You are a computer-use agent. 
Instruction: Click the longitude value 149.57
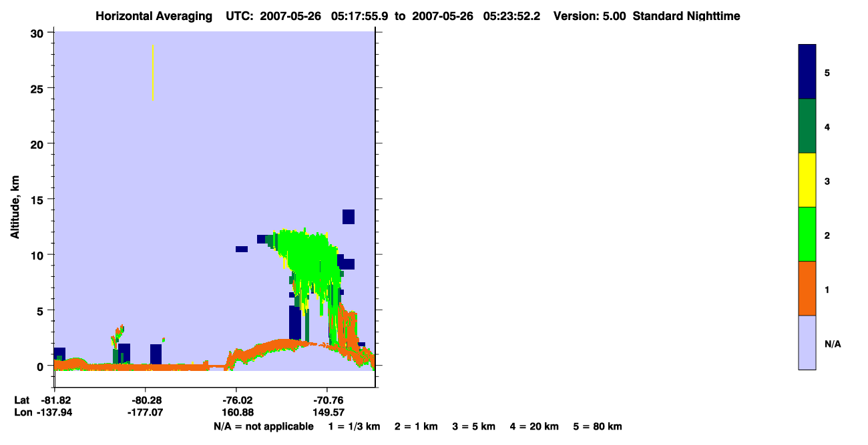[x=327, y=412]
